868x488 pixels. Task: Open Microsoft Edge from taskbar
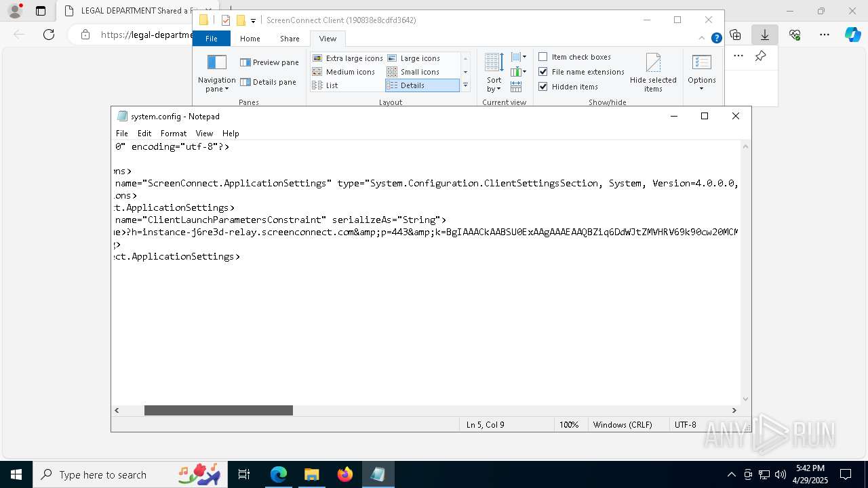coord(279,474)
